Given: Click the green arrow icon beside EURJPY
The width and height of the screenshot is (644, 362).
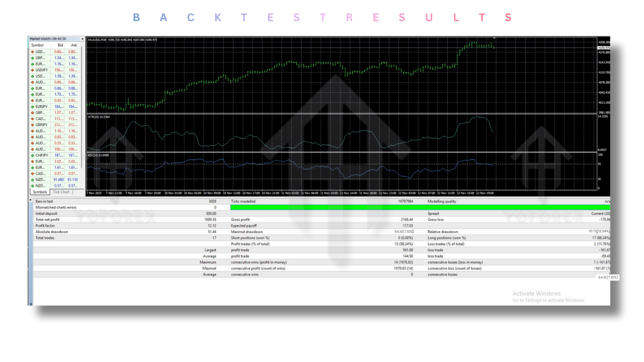Looking at the screenshot, I should [x=31, y=107].
